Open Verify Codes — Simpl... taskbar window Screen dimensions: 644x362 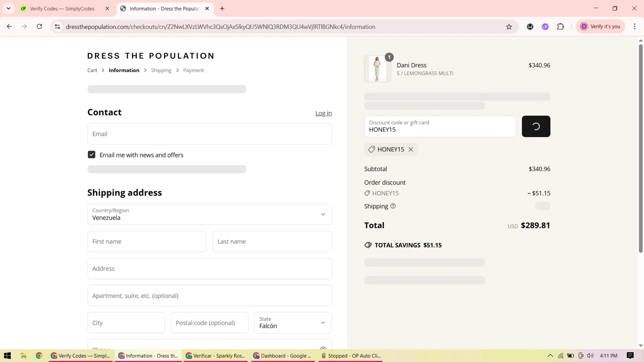81,356
